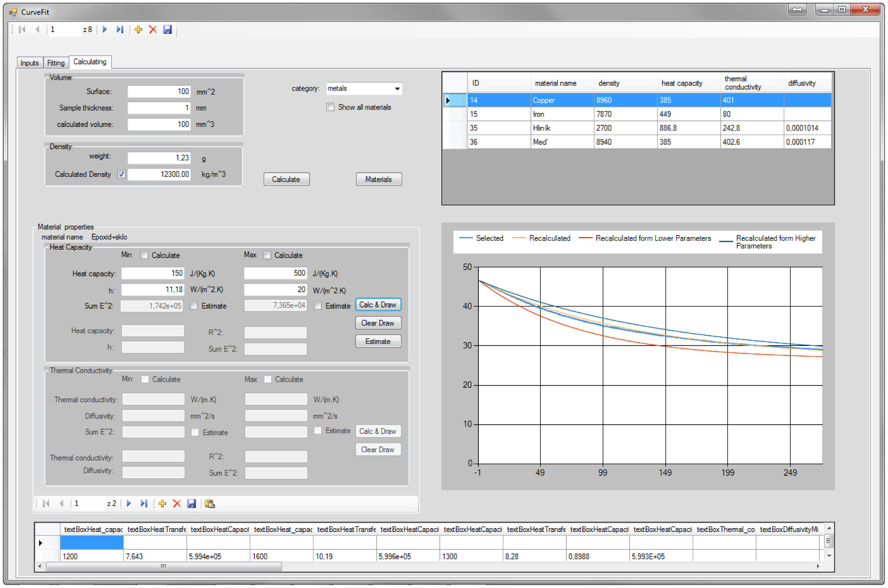Click the top toolbar move-next record arrow
Image resolution: width=888 pixels, height=588 pixels.
click(105, 29)
